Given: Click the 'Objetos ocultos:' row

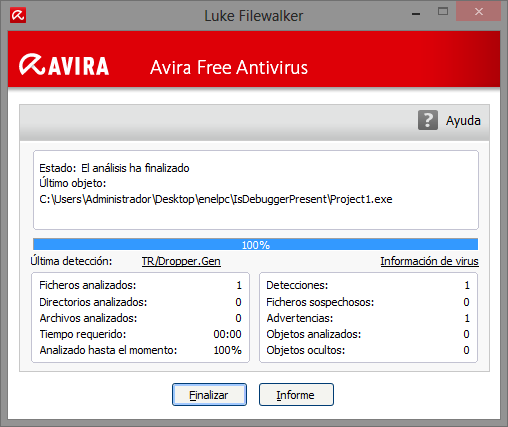Looking at the screenshot, I should 368,350.
